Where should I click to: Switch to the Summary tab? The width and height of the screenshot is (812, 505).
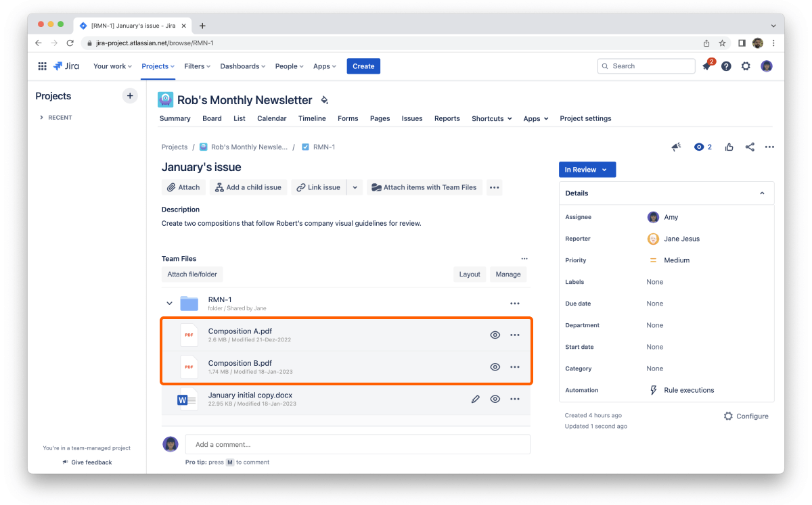175,118
